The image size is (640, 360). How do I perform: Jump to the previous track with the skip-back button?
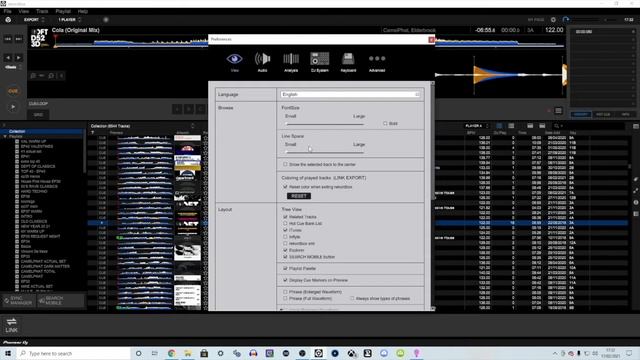[8, 39]
